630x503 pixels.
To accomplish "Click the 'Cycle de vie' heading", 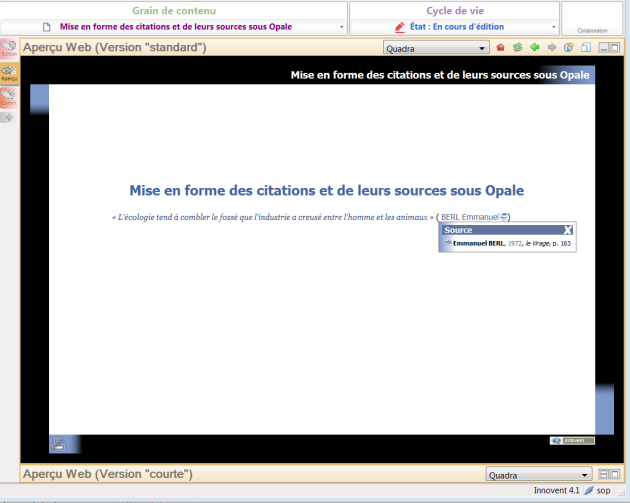I will [455, 11].
